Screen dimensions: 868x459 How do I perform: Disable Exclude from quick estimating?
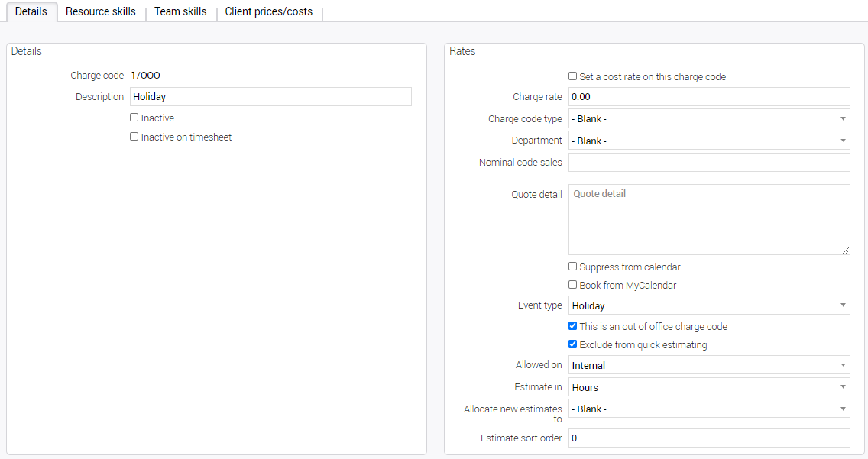tap(573, 344)
